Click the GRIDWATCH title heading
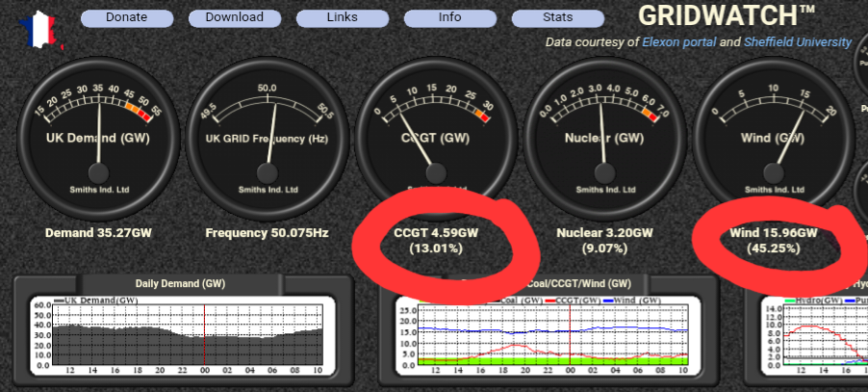This screenshot has height=392, width=868. (727, 16)
